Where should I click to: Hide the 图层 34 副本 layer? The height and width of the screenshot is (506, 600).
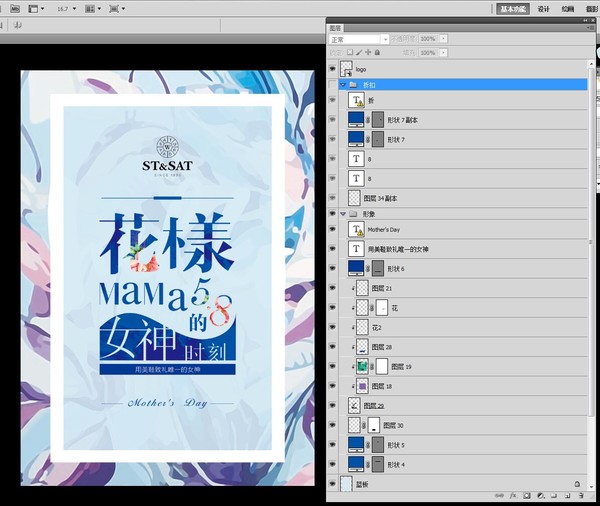[x=332, y=198]
